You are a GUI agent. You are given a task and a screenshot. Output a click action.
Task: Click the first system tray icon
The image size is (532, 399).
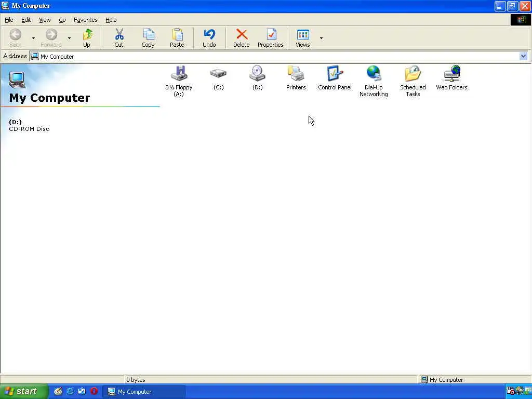point(510,391)
